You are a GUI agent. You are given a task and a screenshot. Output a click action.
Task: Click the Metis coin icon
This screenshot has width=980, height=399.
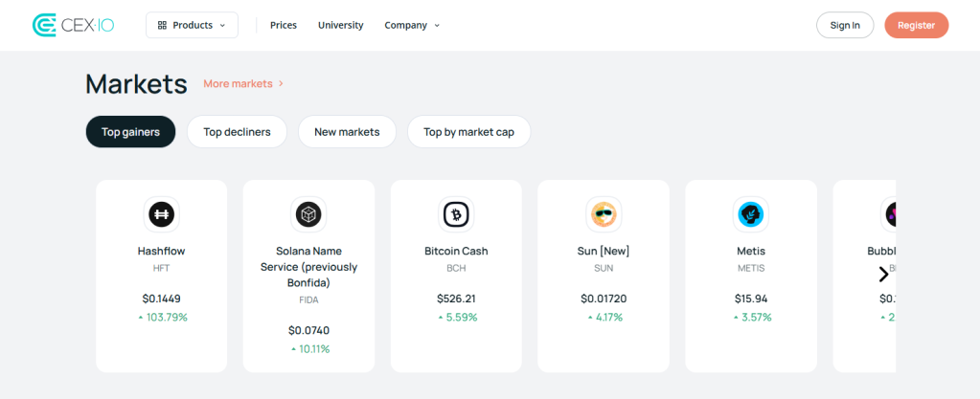(751, 214)
